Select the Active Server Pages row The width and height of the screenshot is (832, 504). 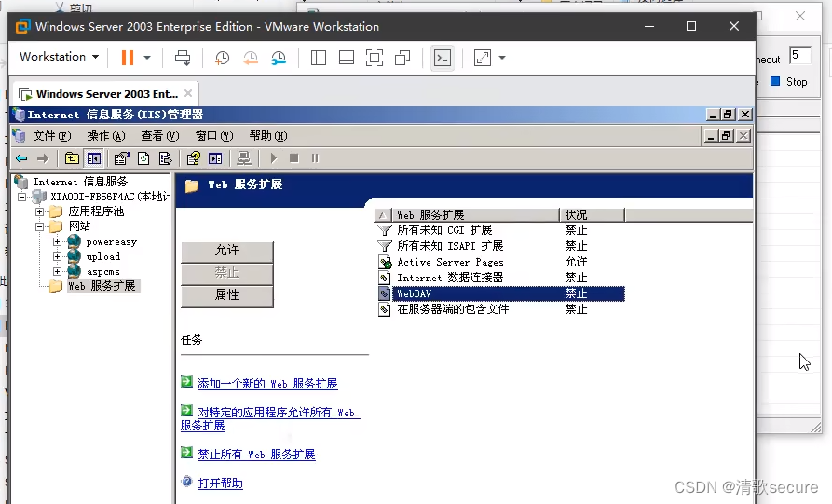tap(500, 262)
